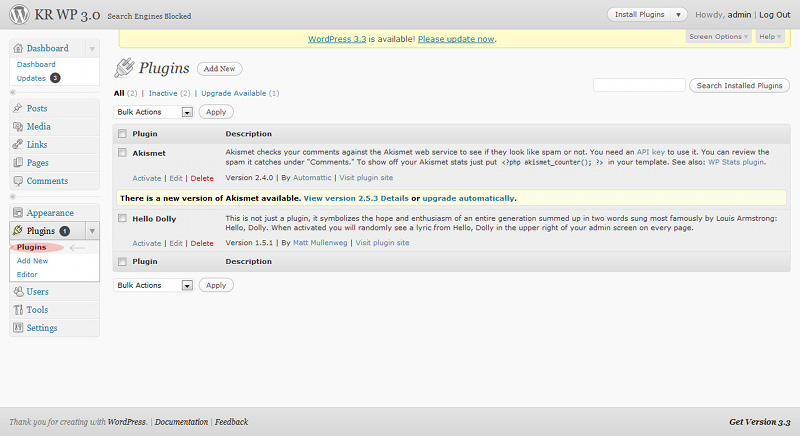
Task: Open the Matt Mullenweg author link
Action: [x=320, y=243]
